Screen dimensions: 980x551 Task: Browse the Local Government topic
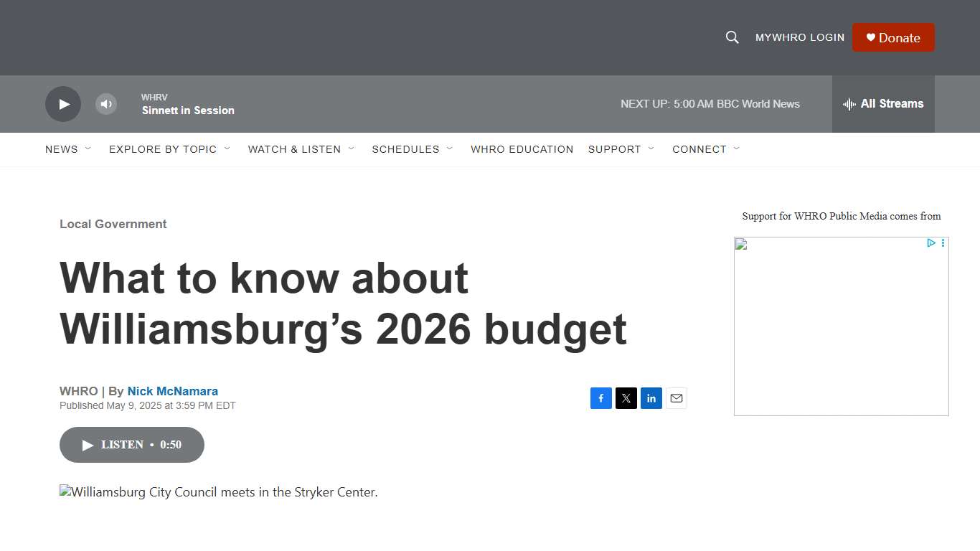[113, 224]
